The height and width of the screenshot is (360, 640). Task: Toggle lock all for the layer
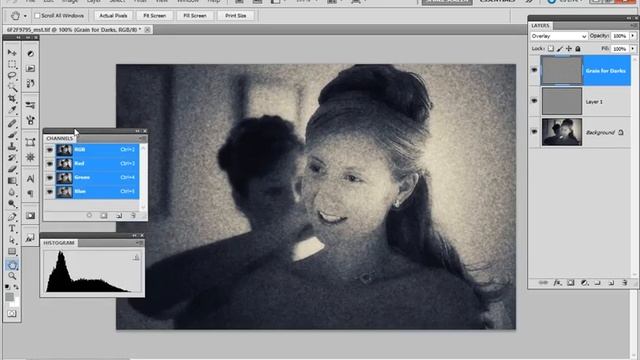pyautogui.click(x=578, y=49)
